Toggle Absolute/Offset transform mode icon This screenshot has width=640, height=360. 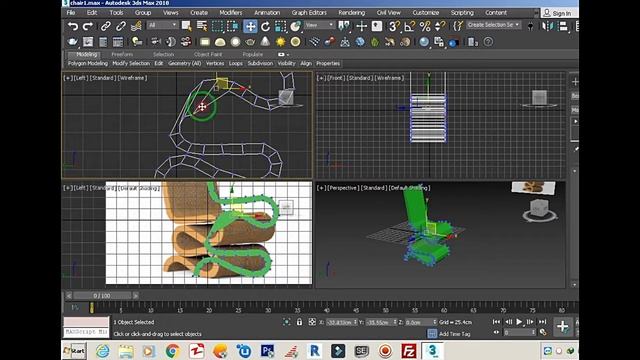click(312, 322)
